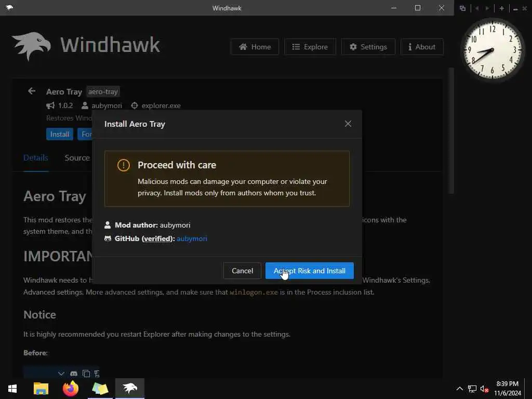Screen dimensions: 532x399
Task: Open the Windows Start menu
Action: 12,389
